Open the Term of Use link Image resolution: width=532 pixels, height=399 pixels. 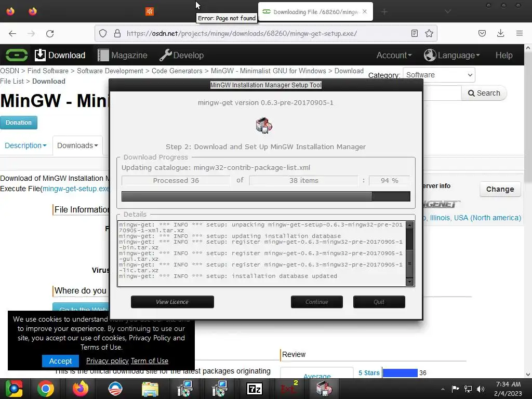150,361
